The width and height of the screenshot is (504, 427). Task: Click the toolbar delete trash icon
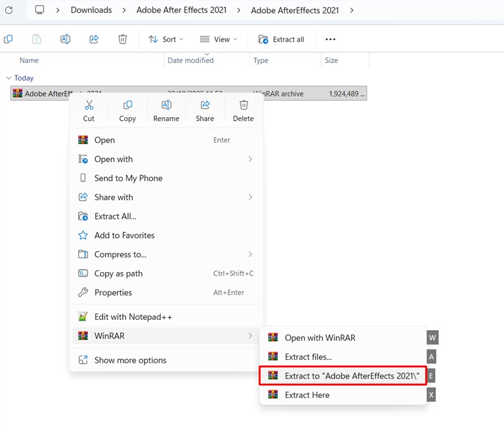123,39
